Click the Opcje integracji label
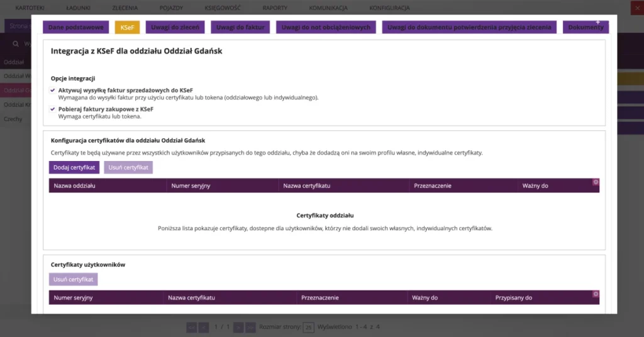This screenshot has width=644, height=337. 73,79
